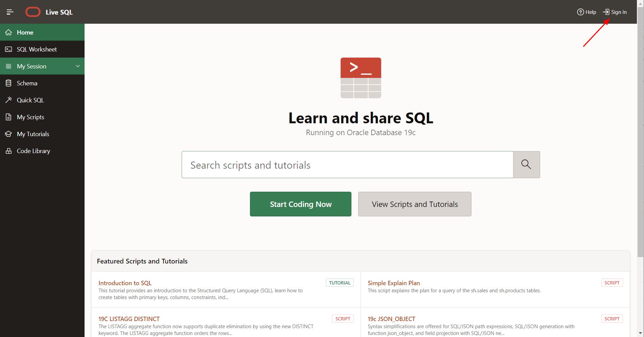
Task: Click the LISTAGG aggregate function description text
Action: coord(206,330)
